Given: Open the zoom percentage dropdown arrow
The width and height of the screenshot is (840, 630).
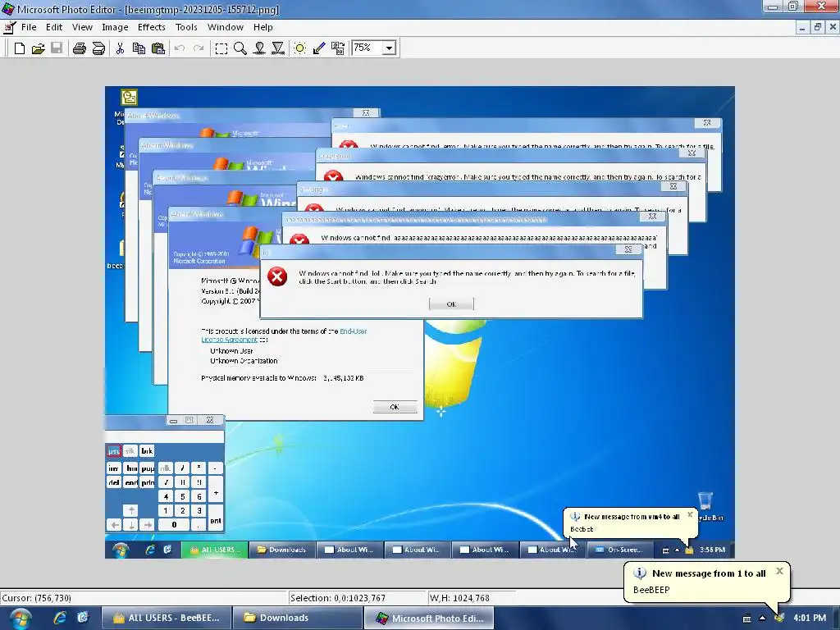Looking at the screenshot, I should pos(390,48).
